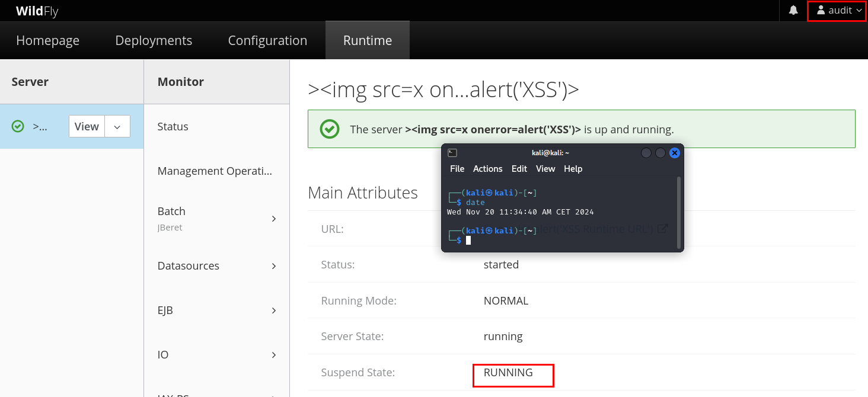Image resolution: width=868 pixels, height=397 pixels.
Task: Click the View button for the server
Action: click(87, 126)
